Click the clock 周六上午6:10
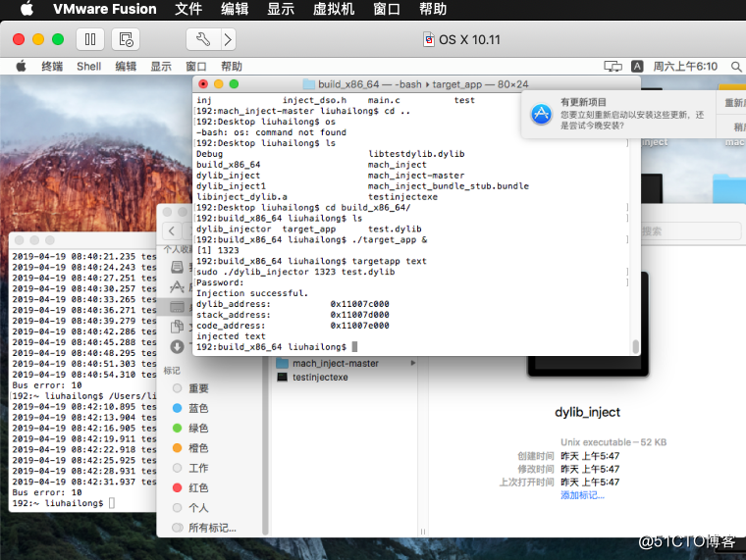The height and width of the screenshot is (560, 746). click(x=684, y=66)
